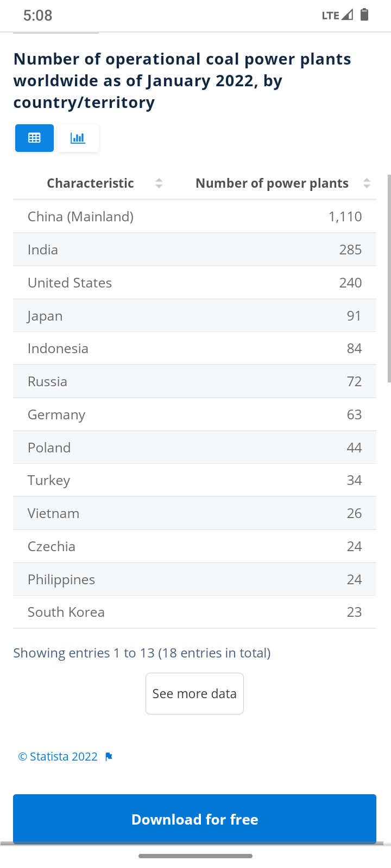
Task: Click the See more data button
Action: (194, 693)
